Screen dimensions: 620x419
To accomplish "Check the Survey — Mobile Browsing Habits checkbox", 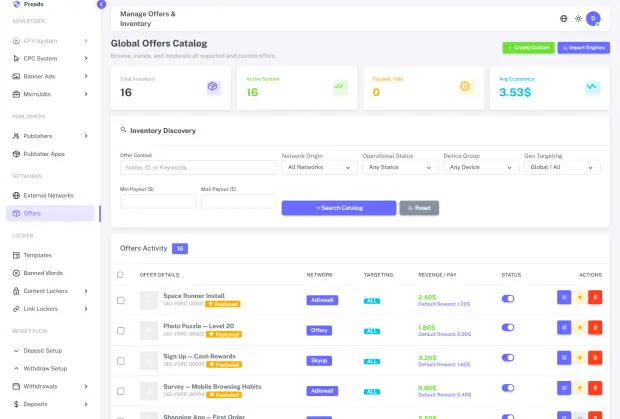I will [x=121, y=391].
